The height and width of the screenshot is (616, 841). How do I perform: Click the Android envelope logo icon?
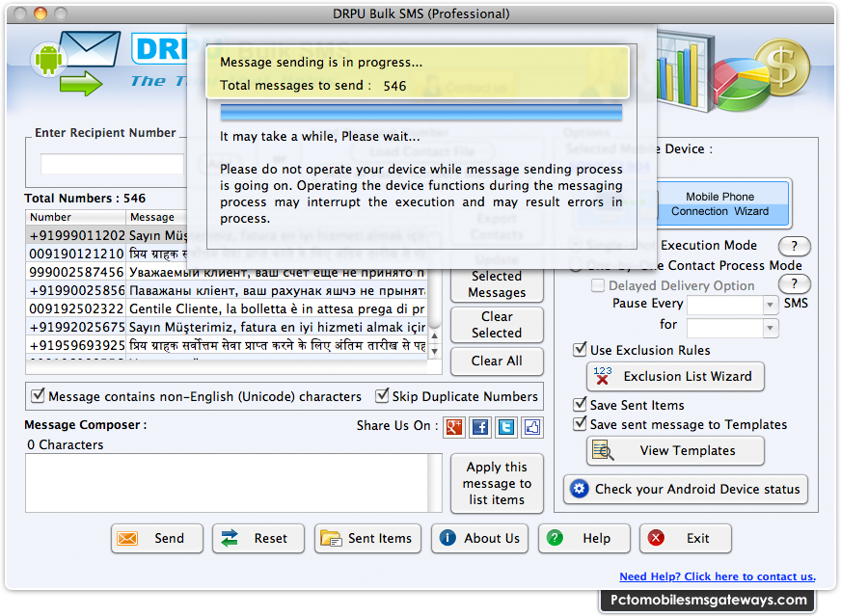click(x=76, y=63)
